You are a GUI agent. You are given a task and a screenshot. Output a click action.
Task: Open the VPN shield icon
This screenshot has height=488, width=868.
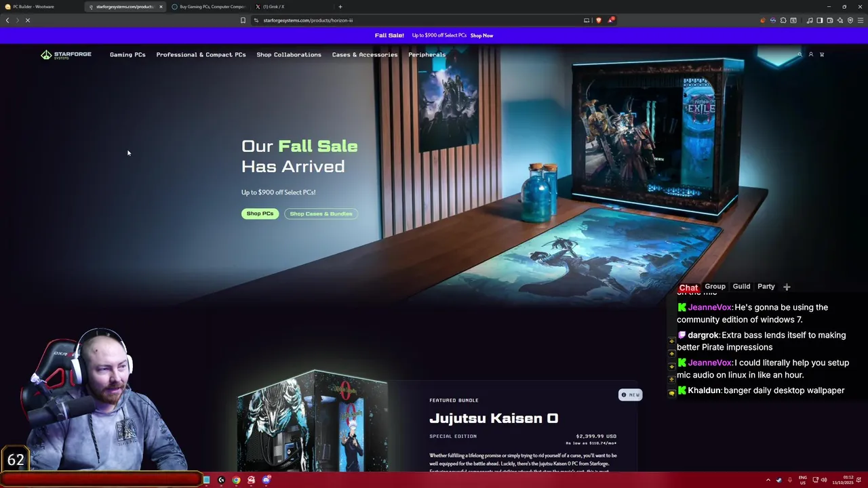[x=850, y=20]
